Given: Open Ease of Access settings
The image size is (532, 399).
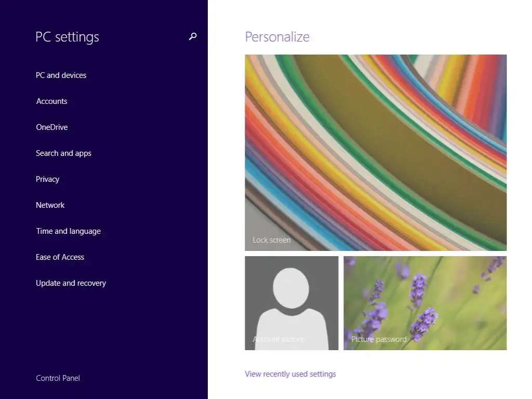Looking at the screenshot, I should 60,257.
